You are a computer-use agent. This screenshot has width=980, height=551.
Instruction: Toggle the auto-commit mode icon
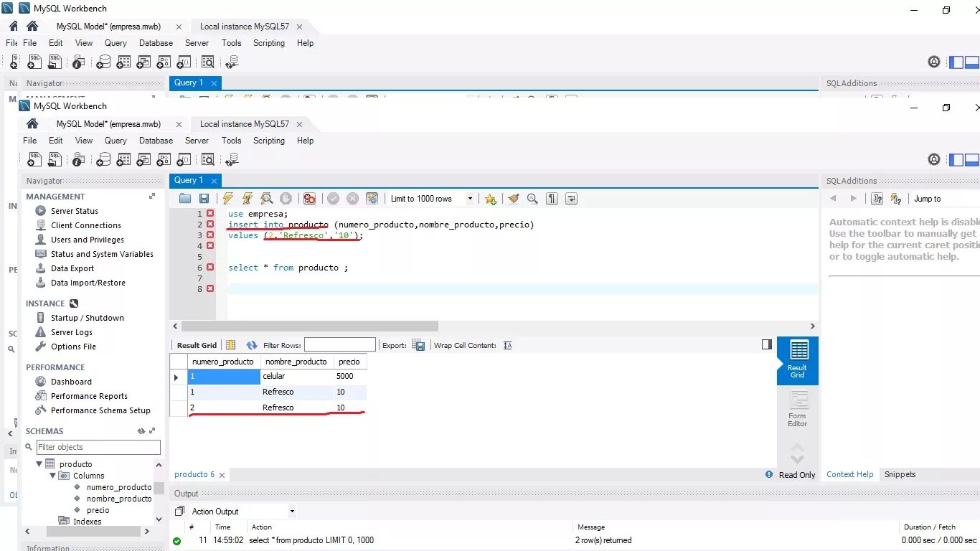372,199
